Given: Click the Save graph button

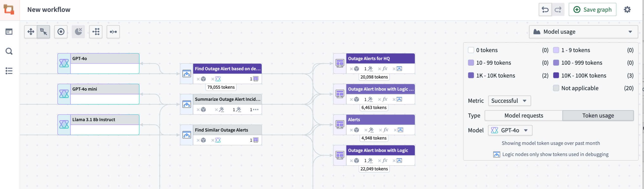Looking at the screenshot, I should click(x=592, y=9).
